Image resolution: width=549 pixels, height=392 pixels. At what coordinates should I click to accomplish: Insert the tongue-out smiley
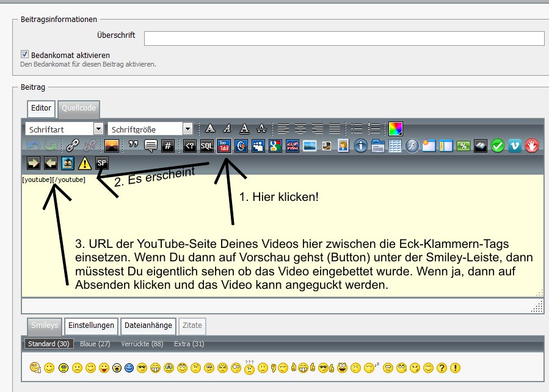[104, 368]
